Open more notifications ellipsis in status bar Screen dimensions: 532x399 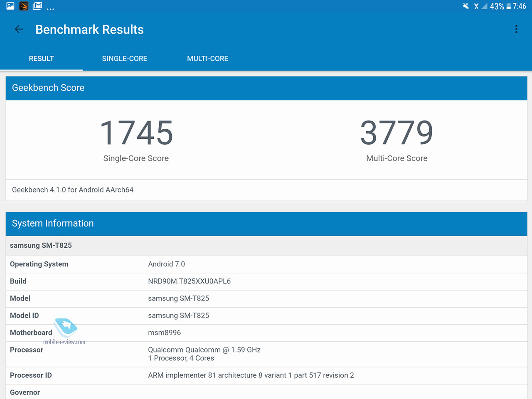pos(50,9)
